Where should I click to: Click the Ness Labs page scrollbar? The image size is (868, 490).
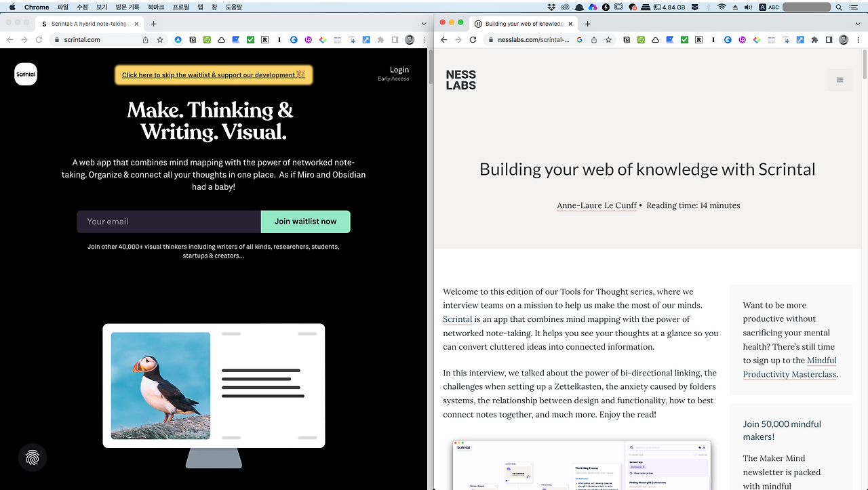pyautogui.click(x=865, y=64)
